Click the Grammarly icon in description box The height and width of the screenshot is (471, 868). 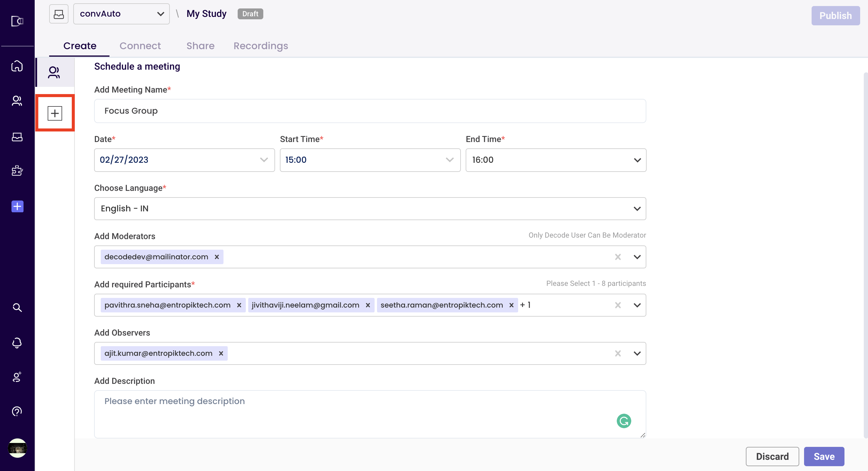624,421
